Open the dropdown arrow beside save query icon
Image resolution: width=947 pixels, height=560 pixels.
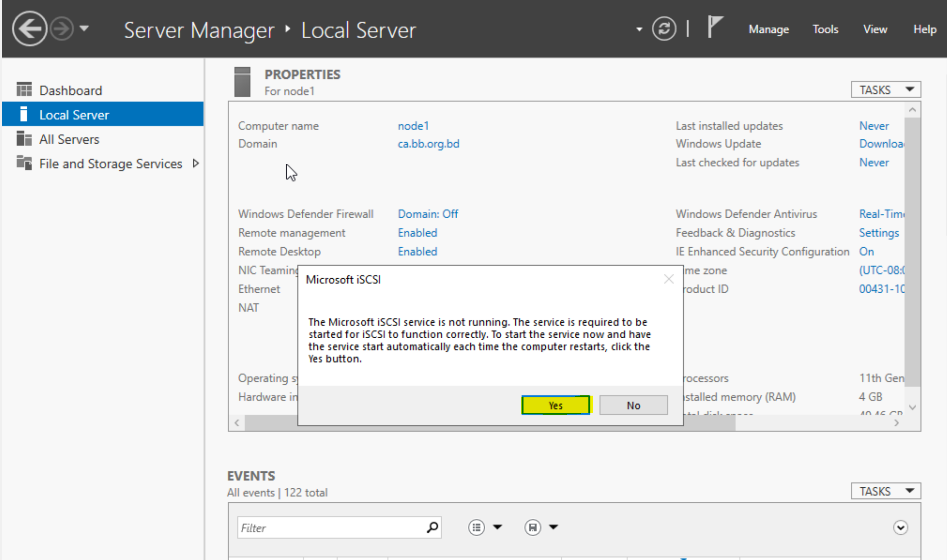pos(554,527)
